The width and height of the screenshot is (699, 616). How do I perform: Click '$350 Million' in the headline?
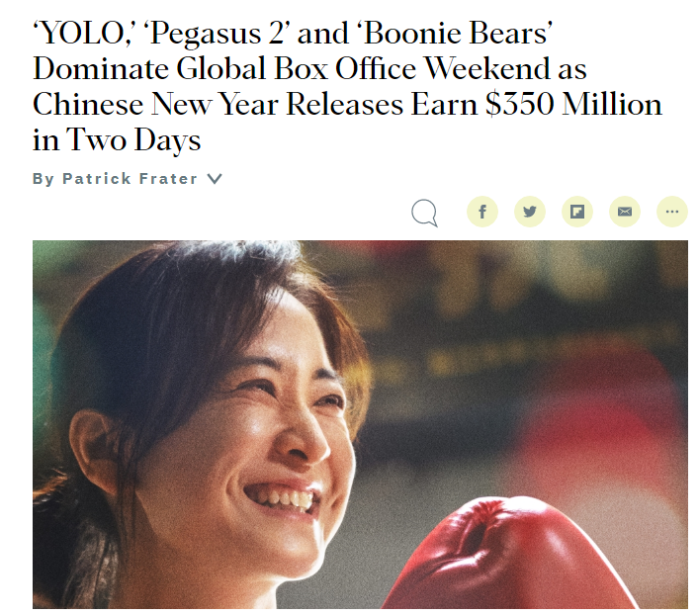(x=573, y=104)
